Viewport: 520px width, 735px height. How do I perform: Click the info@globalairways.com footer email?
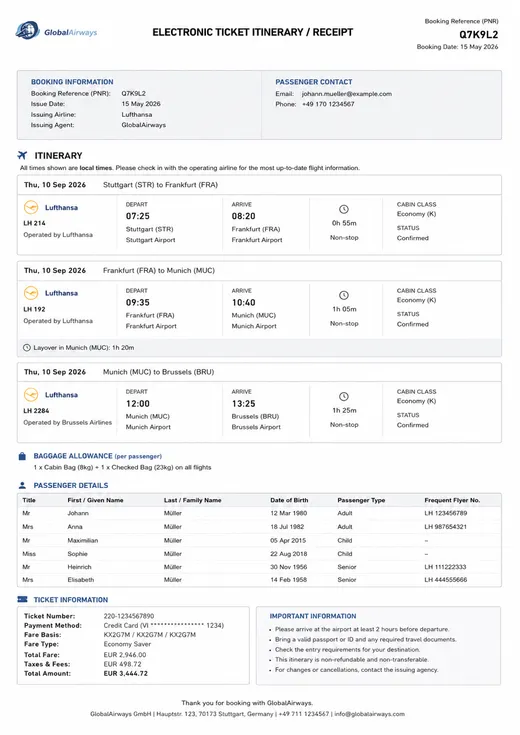(x=369, y=714)
